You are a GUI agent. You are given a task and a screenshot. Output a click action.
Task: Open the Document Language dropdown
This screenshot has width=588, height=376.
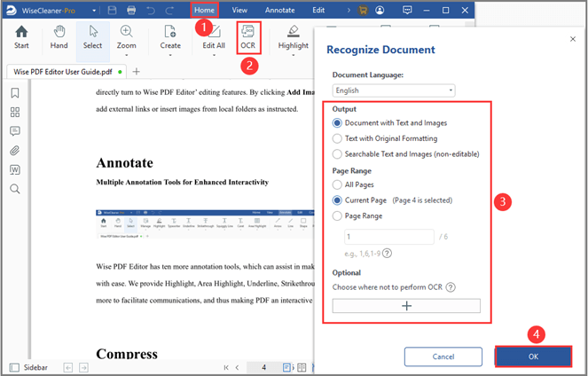coord(394,90)
